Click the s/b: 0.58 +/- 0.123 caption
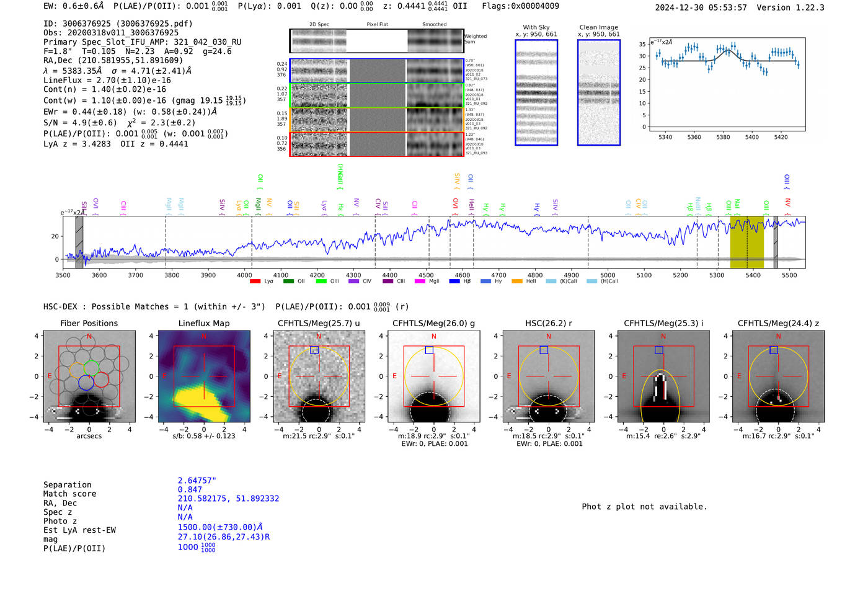The width and height of the screenshot is (868, 591). (204, 436)
